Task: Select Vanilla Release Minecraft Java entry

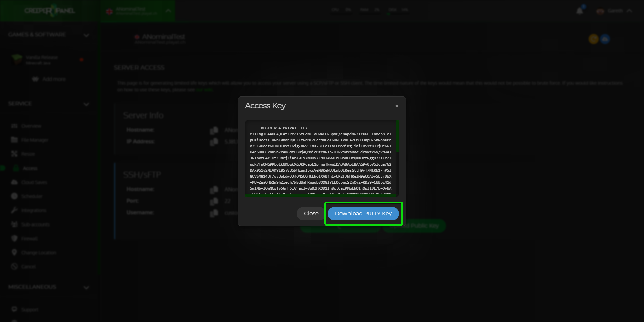Action: (x=48, y=60)
